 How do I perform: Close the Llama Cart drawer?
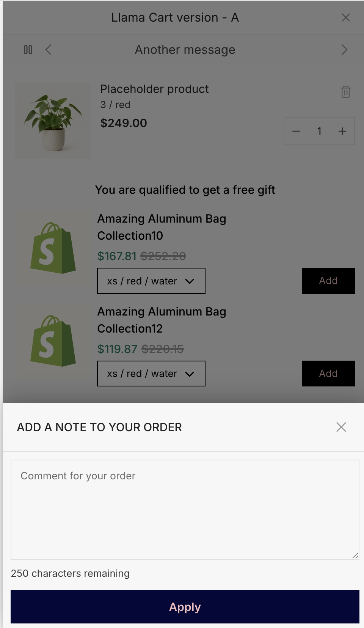[345, 17]
